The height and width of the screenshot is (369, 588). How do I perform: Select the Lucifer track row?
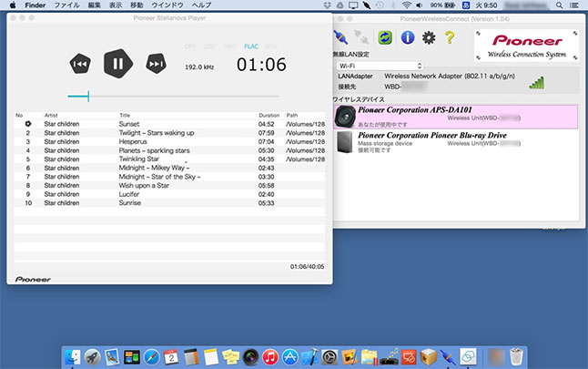[x=169, y=194]
